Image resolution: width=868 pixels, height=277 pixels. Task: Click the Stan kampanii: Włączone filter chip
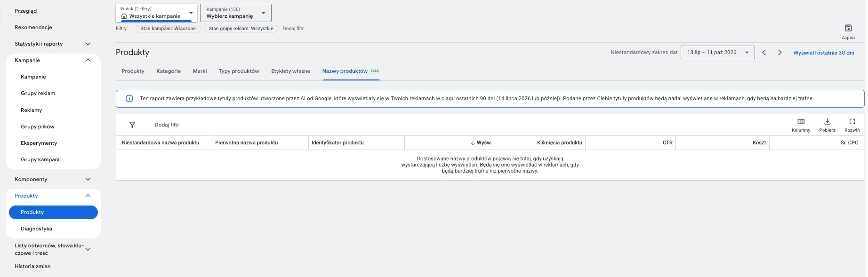pyautogui.click(x=168, y=29)
